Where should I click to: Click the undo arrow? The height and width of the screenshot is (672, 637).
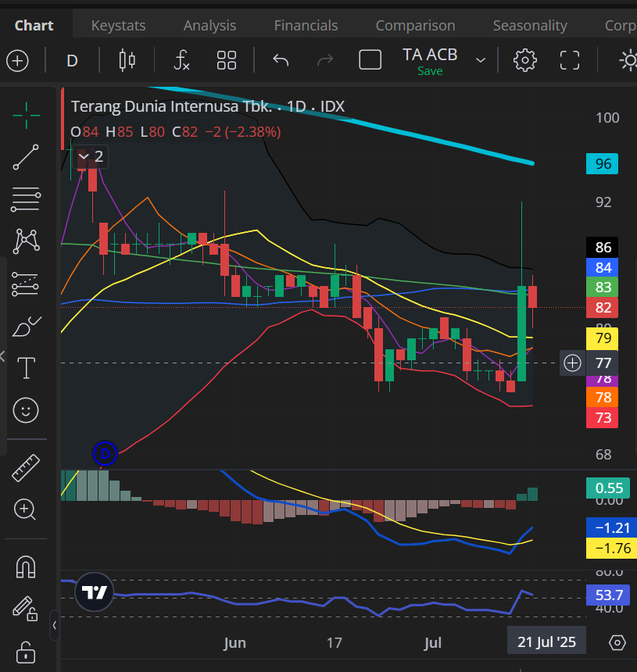(281, 60)
